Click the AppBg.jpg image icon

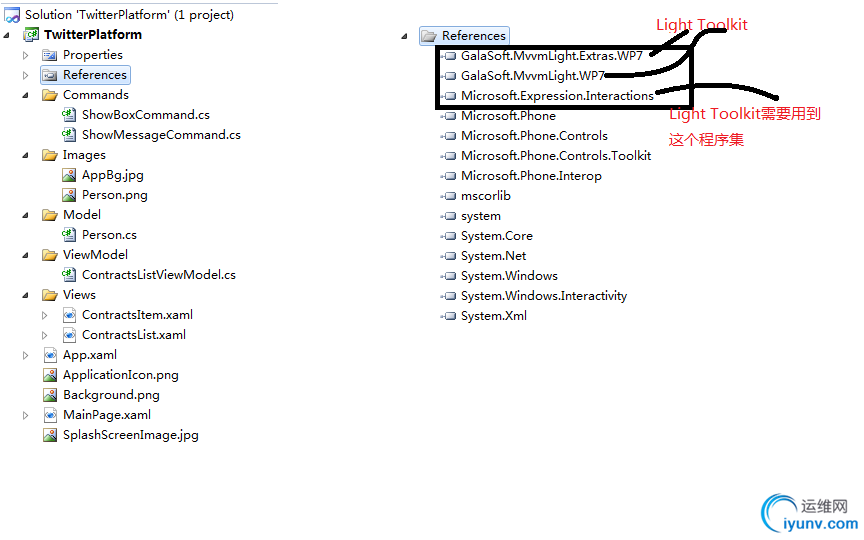point(69,175)
